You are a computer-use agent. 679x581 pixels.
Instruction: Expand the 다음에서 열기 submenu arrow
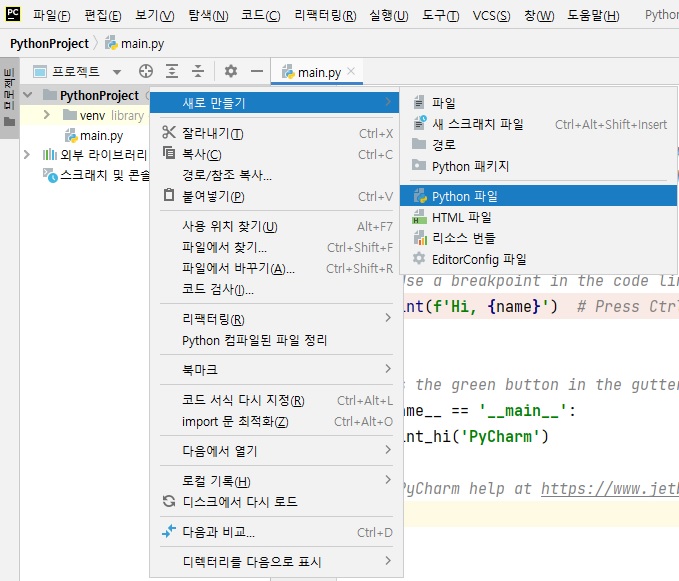pyautogui.click(x=388, y=450)
